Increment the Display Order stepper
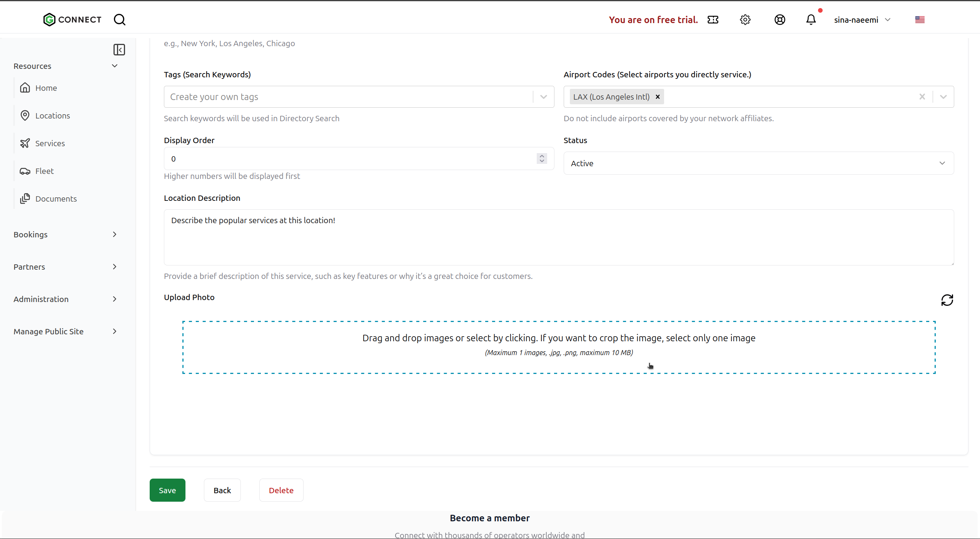The width and height of the screenshot is (980, 539). click(542, 156)
